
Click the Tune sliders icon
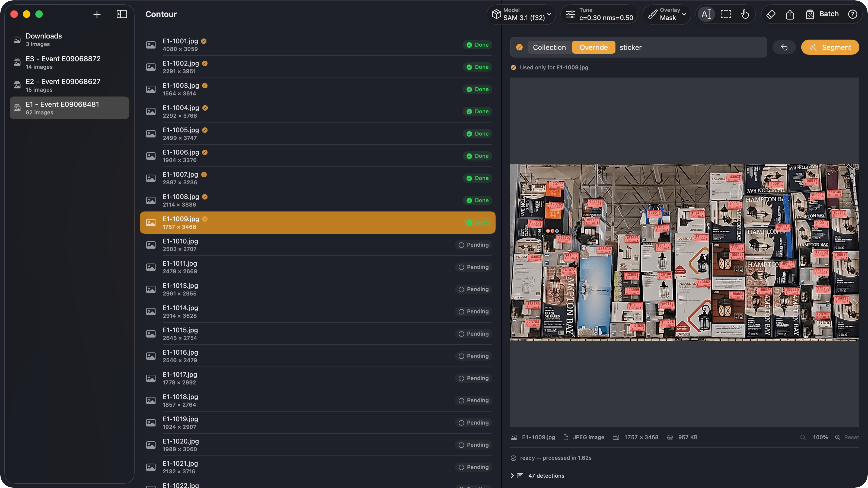(x=570, y=14)
